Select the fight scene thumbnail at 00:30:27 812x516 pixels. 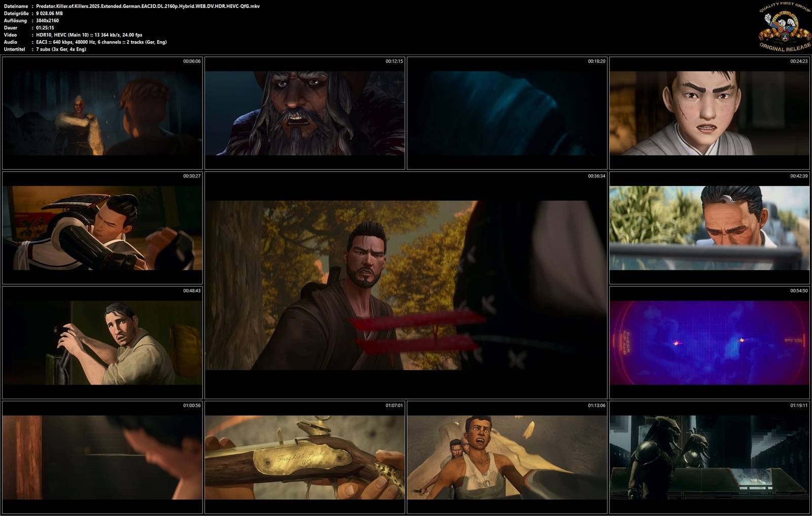tap(103, 228)
